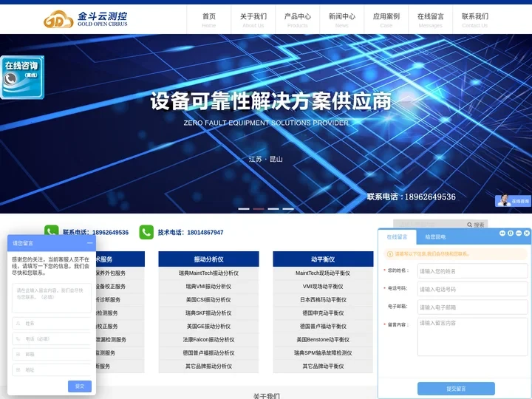
Task: Click the 在线咨询 floating consultation badge
Action: click(22, 78)
